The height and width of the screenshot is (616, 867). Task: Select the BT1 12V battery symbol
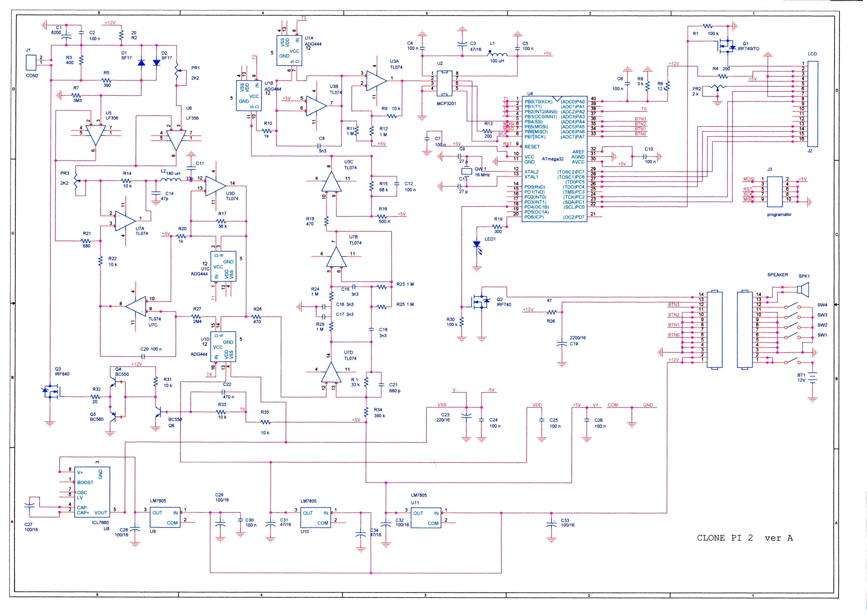click(812, 378)
